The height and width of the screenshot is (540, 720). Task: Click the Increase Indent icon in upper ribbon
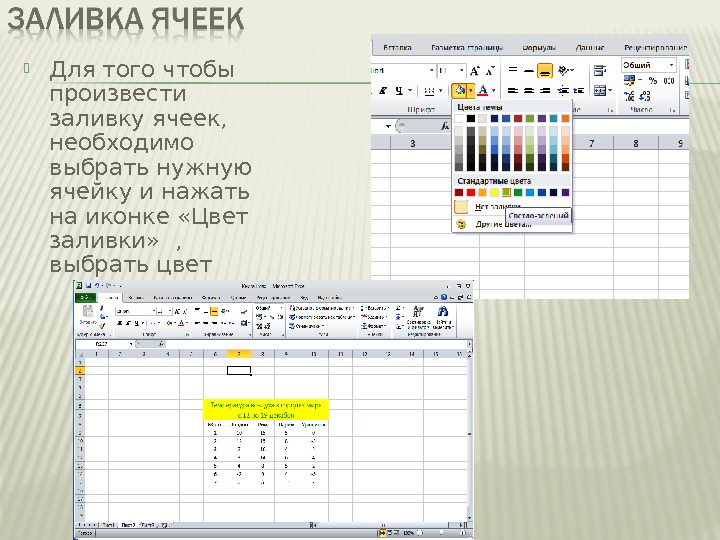[579, 90]
